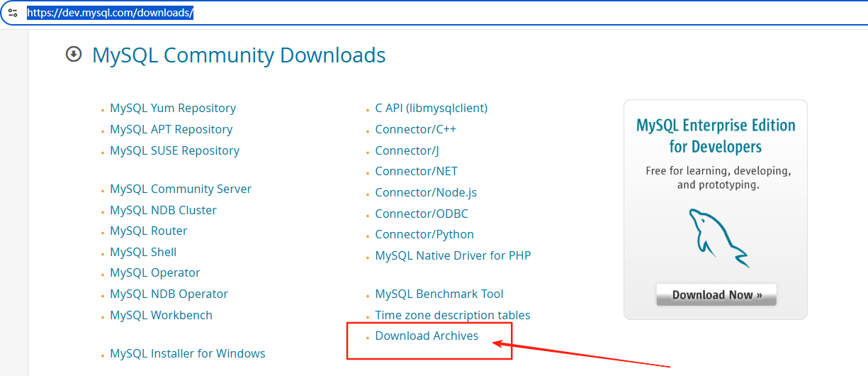
Task: Open MySQL APT Repository link
Action: [171, 129]
